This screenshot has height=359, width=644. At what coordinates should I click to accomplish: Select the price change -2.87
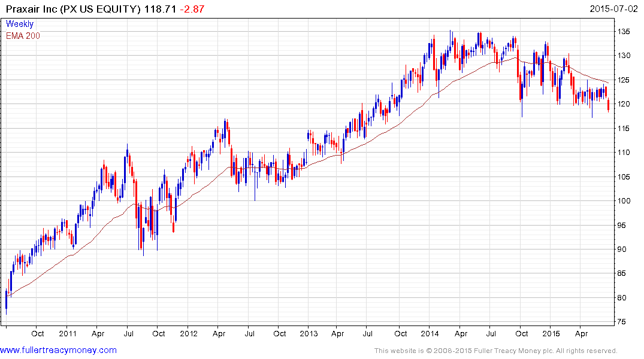coord(192,9)
